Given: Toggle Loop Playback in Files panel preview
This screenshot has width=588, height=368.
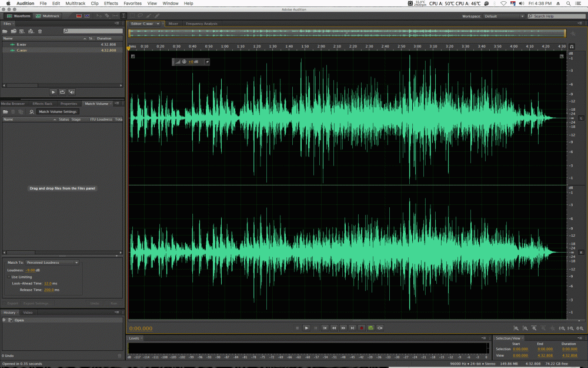Looking at the screenshot, I should (62, 92).
